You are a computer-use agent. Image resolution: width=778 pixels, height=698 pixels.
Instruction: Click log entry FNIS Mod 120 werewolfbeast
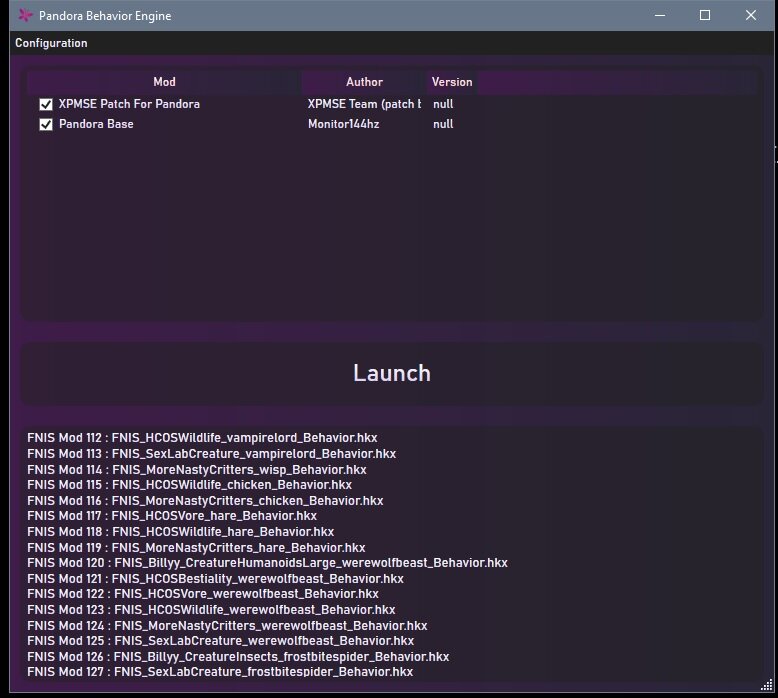coord(267,563)
